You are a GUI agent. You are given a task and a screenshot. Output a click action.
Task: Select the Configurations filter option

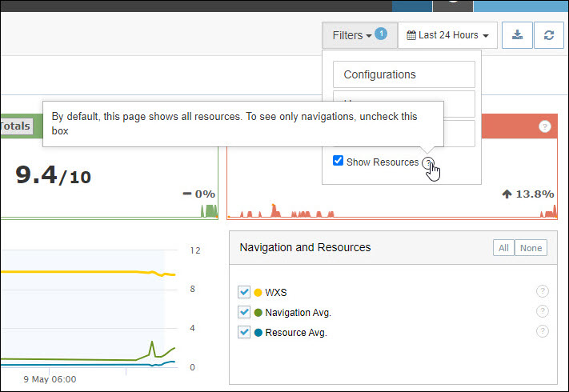tap(403, 74)
